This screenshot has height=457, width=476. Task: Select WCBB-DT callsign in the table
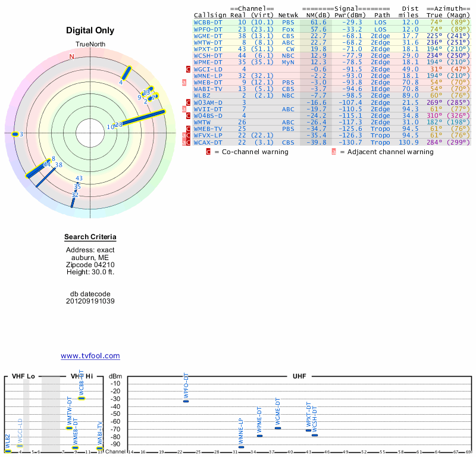point(208,22)
